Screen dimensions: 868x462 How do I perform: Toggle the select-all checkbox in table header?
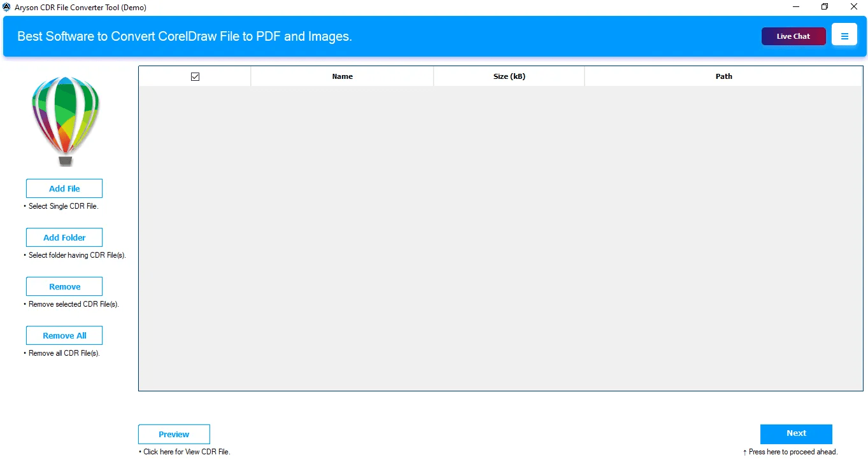[x=195, y=76]
